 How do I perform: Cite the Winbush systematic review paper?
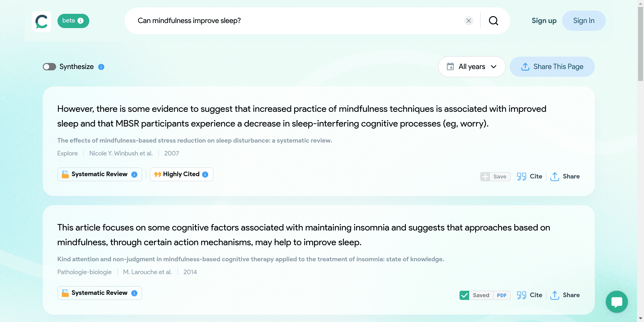point(529,176)
